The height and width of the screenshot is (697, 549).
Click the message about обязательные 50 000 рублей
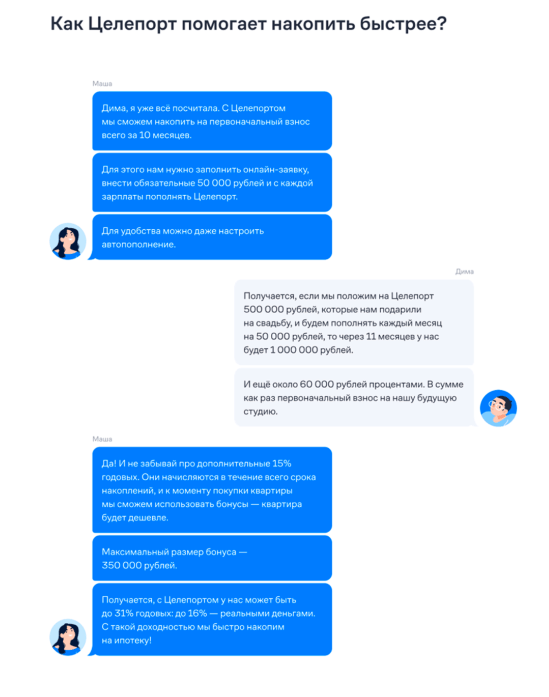[212, 182]
